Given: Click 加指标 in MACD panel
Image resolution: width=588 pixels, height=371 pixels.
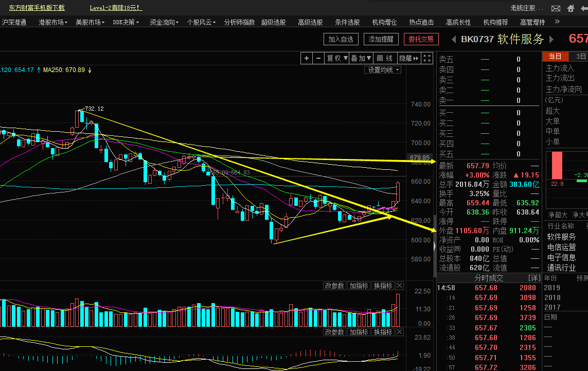Looking at the screenshot, I should point(359,332).
